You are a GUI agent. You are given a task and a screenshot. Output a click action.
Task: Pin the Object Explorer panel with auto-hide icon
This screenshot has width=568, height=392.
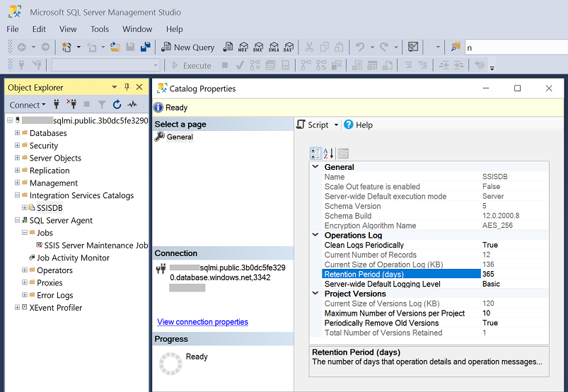(x=127, y=87)
